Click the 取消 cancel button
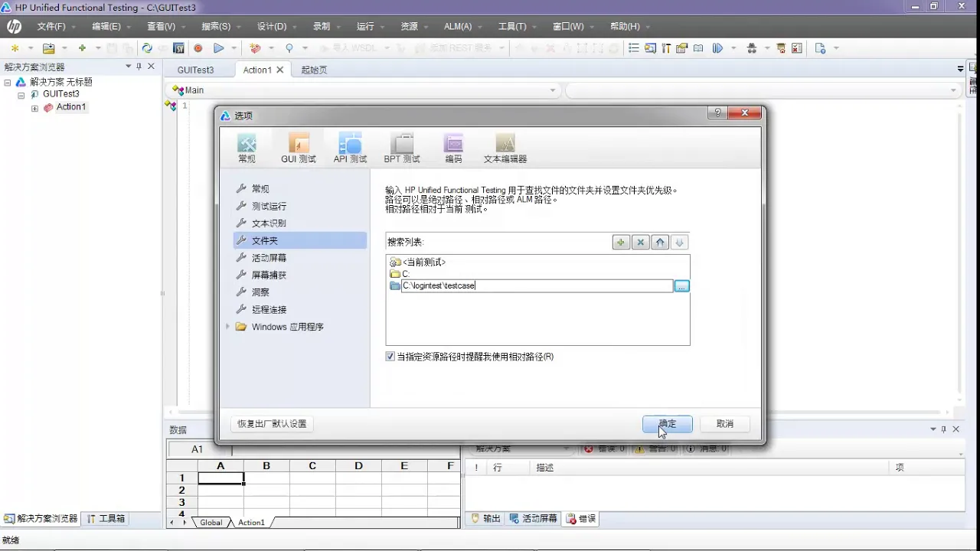 [725, 424]
